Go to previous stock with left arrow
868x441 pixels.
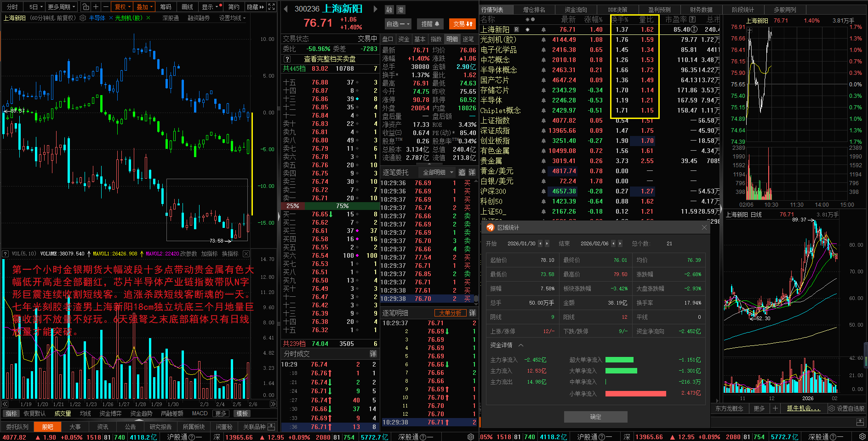[x=286, y=9]
